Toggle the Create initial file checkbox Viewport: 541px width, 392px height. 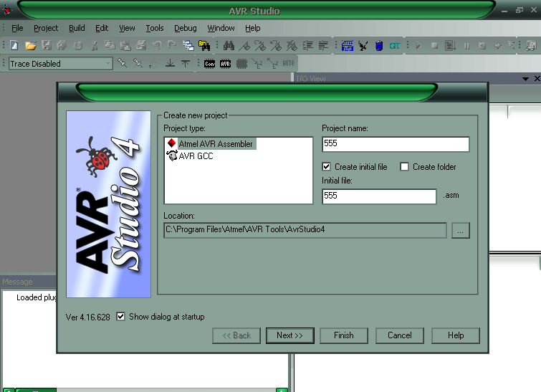[x=326, y=167]
